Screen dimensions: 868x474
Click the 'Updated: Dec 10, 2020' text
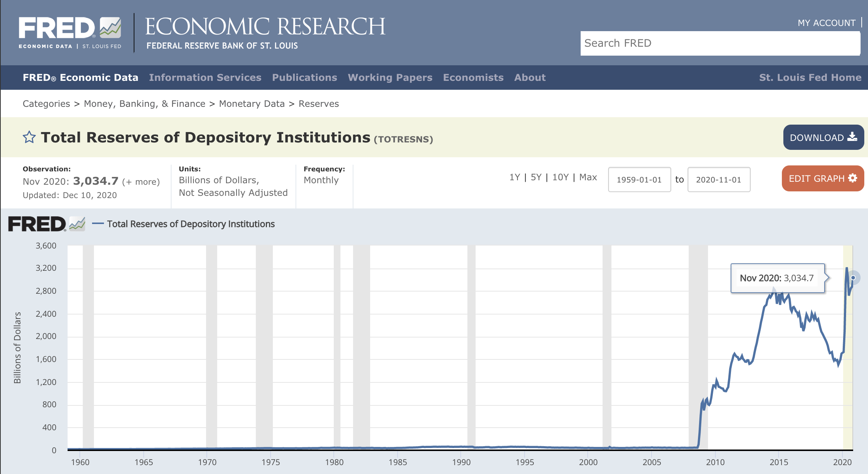click(70, 195)
